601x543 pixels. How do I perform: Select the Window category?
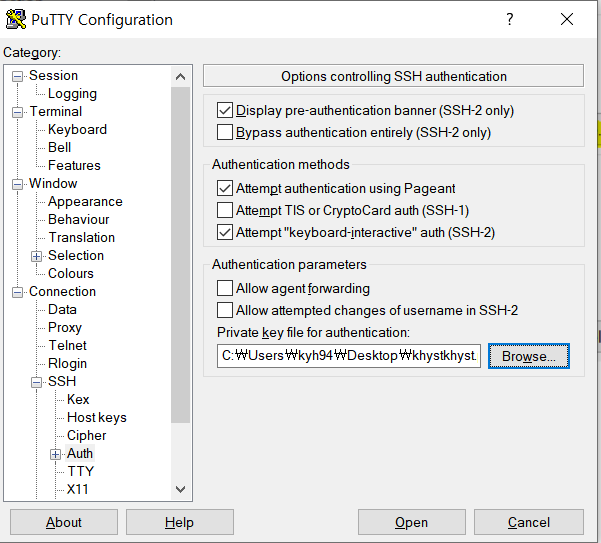click(53, 184)
